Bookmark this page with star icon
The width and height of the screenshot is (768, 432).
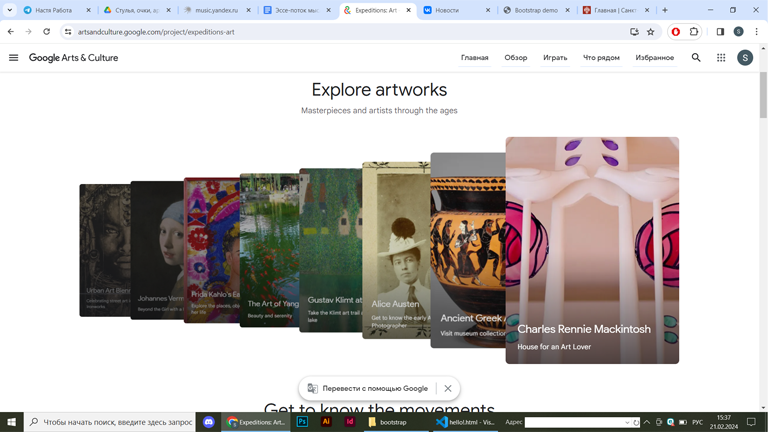click(x=650, y=32)
